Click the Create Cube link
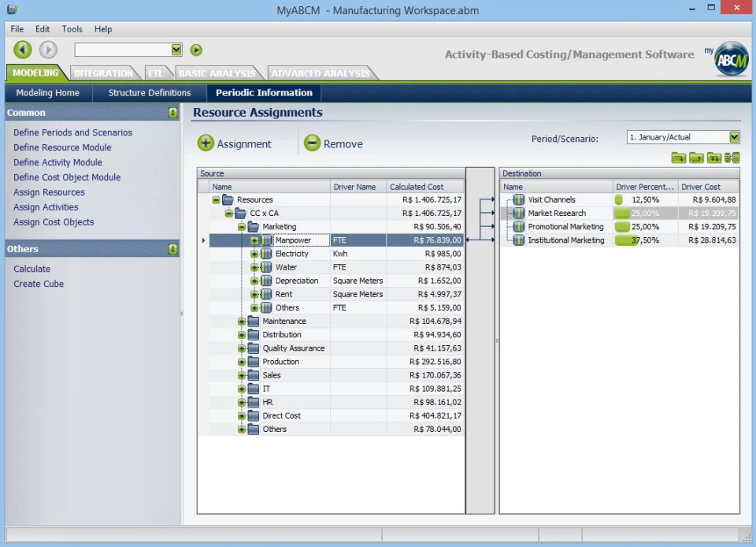 tap(39, 284)
